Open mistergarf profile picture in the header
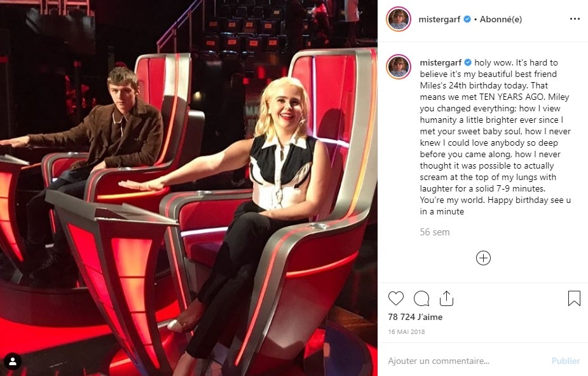 pos(398,18)
